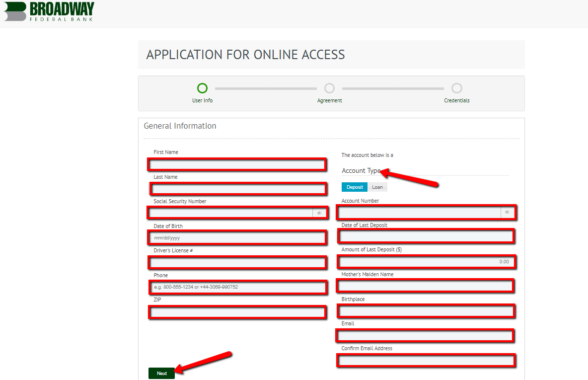
Task: Click the green User Info step circle
Action: [x=202, y=88]
